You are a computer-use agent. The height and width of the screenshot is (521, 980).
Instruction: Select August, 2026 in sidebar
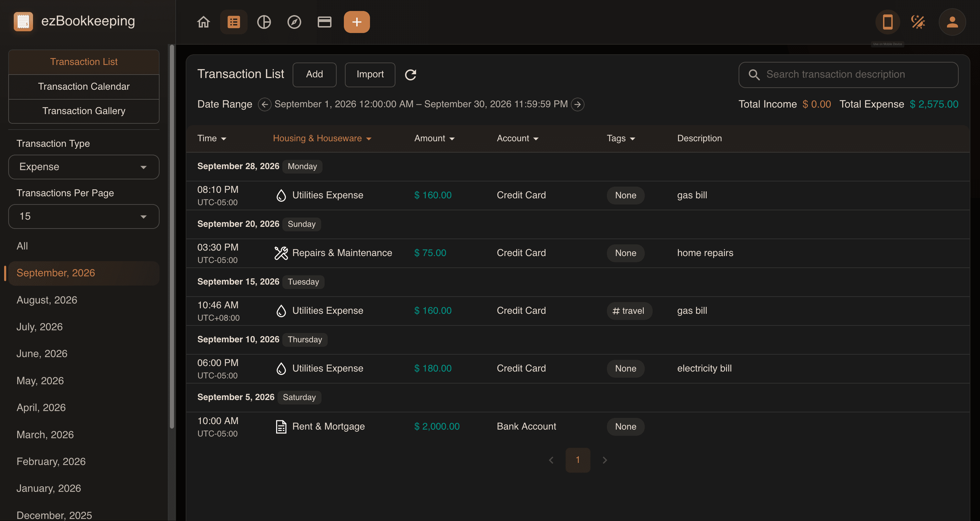tap(84, 300)
